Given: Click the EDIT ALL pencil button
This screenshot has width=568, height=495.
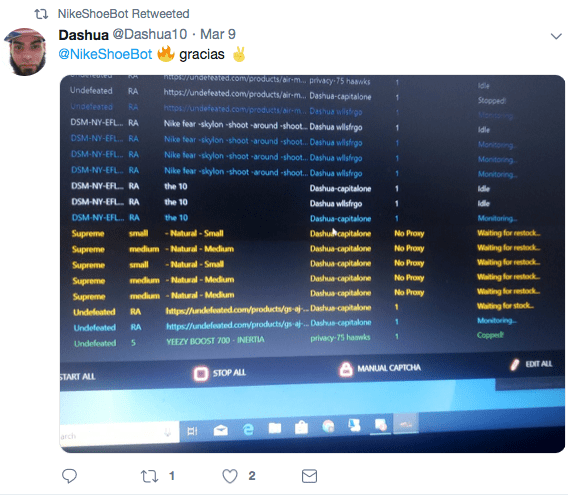Looking at the screenshot, I should tap(531, 364).
